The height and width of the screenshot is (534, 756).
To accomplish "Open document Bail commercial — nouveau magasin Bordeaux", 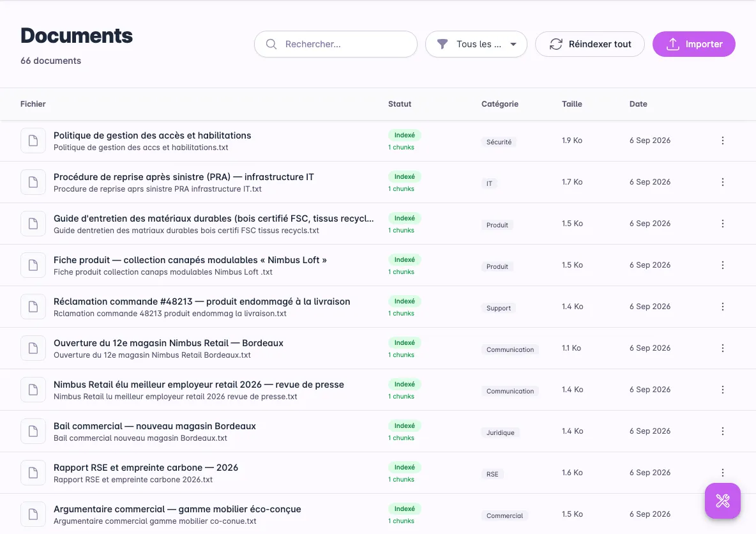I will coord(155,426).
